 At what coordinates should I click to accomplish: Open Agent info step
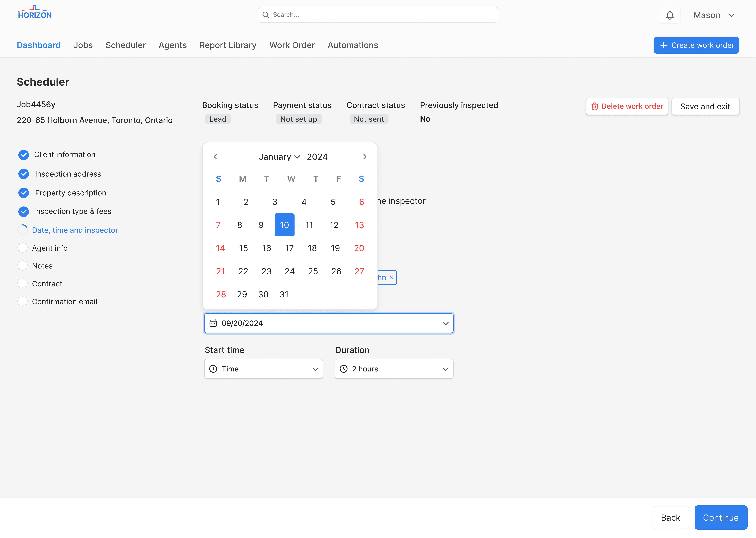click(50, 248)
